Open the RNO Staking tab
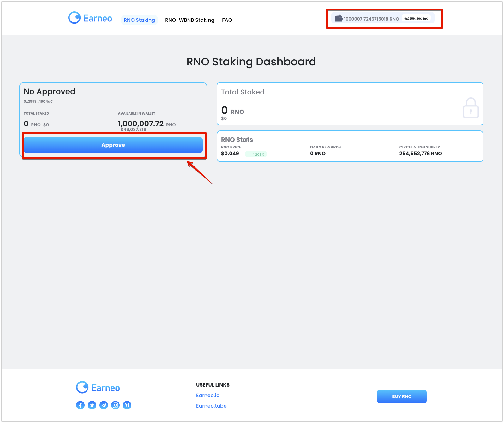Image resolution: width=504 pixels, height=423 pixels. point(139,20)
